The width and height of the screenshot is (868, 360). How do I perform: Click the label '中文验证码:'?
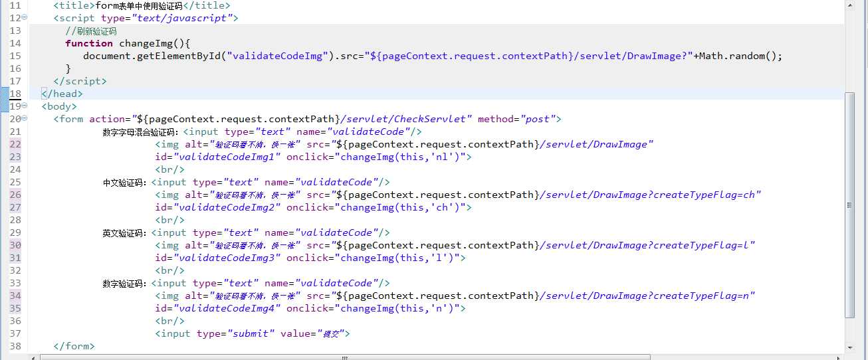click(x=126, y=182)
